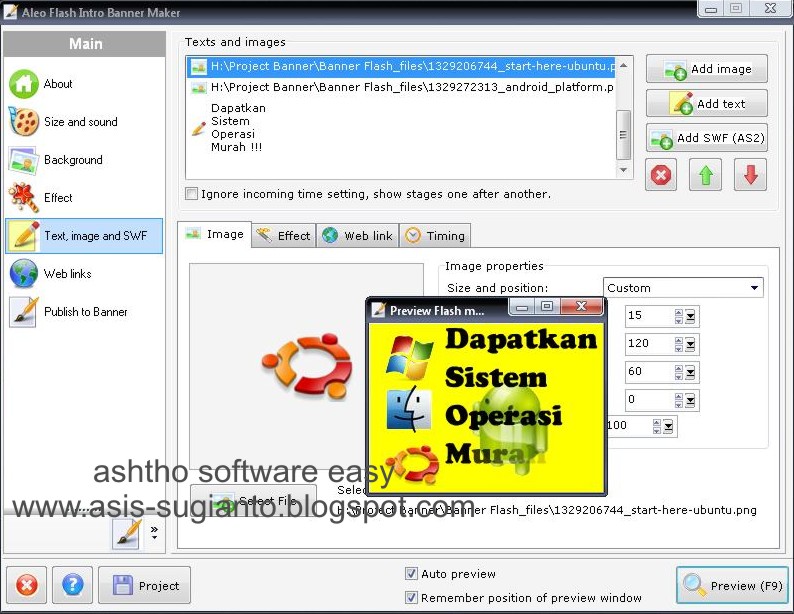Image resolution: width=794 pixels, height=614 pixels.
Task: Click the Select File button
Action: (253, 500)
